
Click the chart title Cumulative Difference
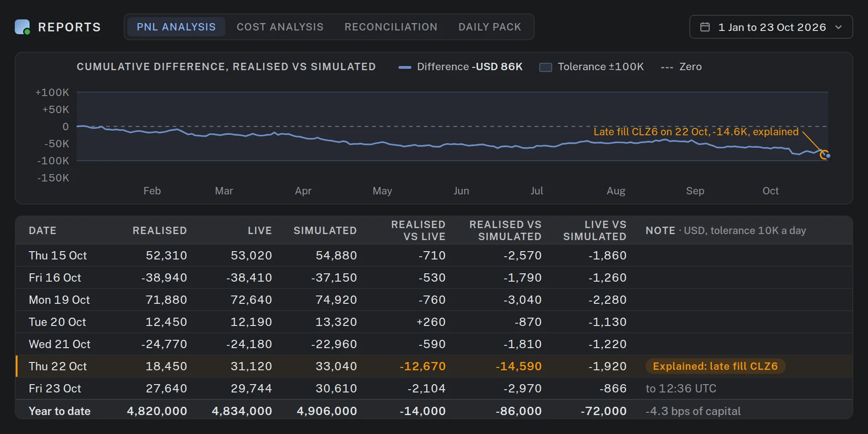(x=226, y=66)
